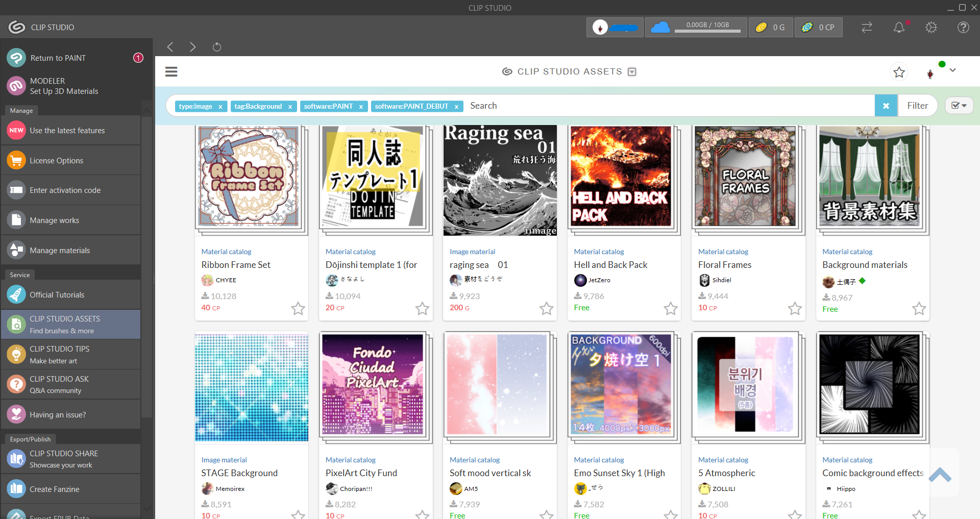Open the cloud storage indicator

point(696,27)
